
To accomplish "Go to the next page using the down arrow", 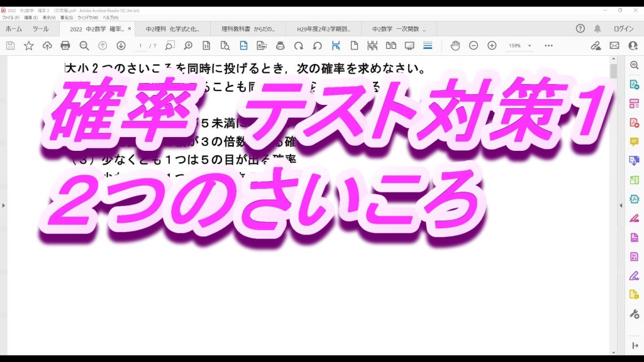I will [121, 46].
